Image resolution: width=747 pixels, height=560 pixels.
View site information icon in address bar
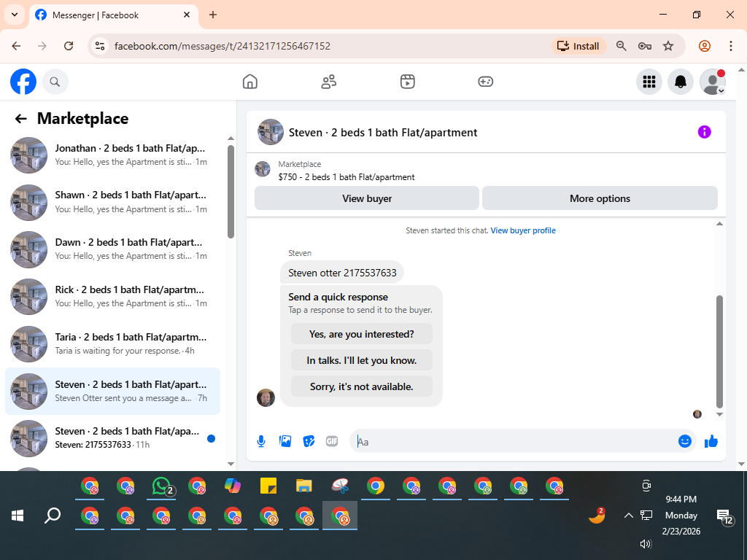click(x=100, y=46)
